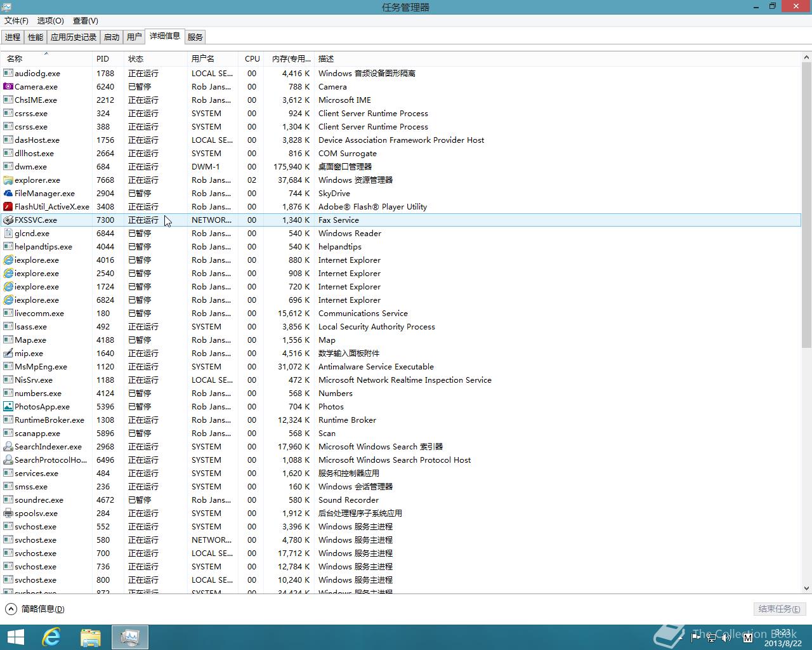Open the Windows Start button

[x=15, y=637]
